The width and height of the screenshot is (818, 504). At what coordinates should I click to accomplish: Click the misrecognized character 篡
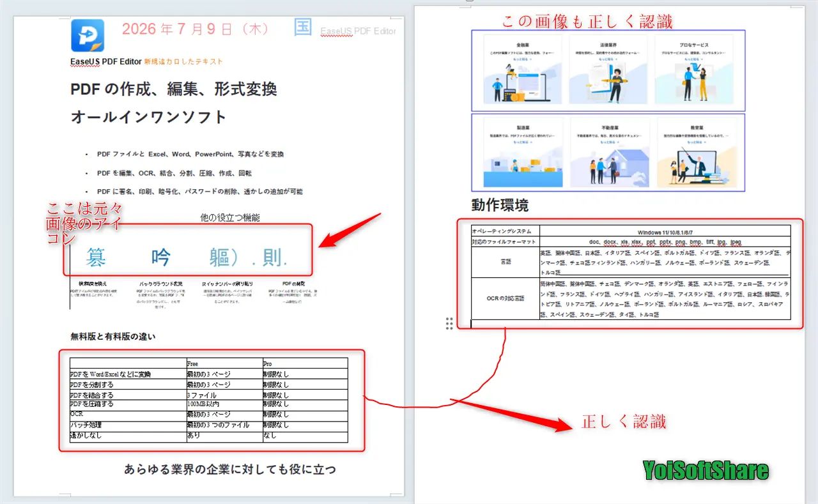coord(96,257)
